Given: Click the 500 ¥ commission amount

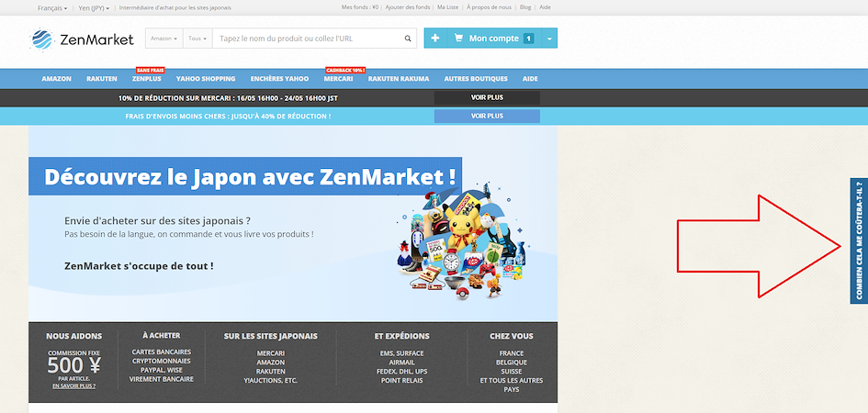Looking at the screenshot, I should coord(73,366).
